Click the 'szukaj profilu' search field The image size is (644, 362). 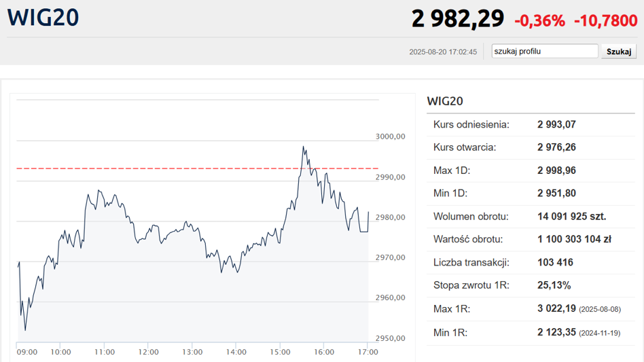545,51
